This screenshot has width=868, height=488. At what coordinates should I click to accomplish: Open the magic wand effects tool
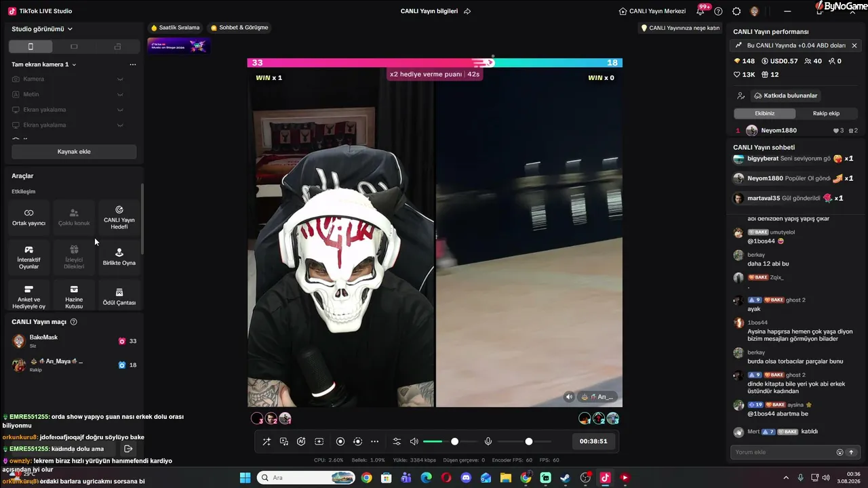(x=267, y=442)
